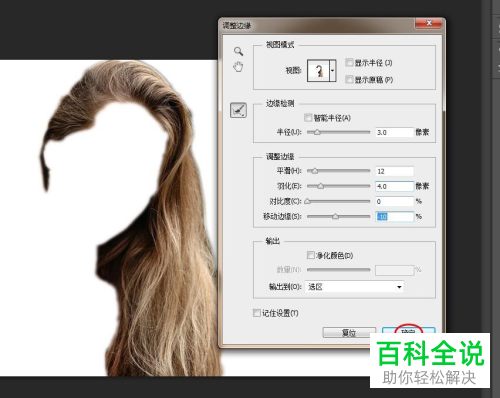The width and height of the screenshot is (500, 398).
Task: Open the view mode thumbnail dropdown
Action: point(333,70)
